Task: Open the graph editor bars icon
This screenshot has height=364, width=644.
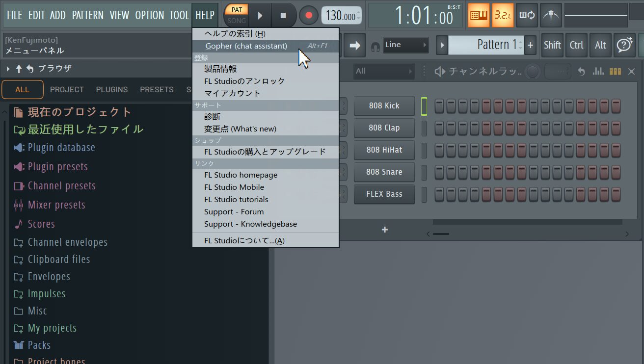Action: tap(598, 72)
